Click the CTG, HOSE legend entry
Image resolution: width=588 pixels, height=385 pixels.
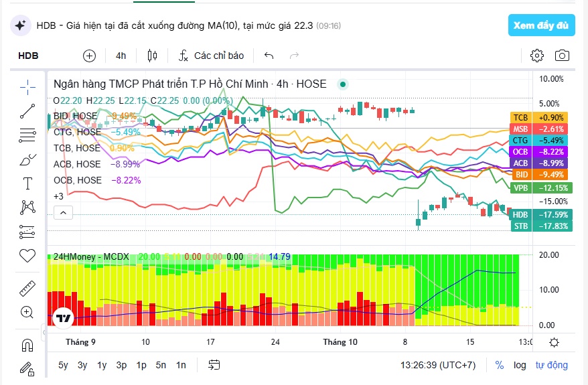click(77, 133)
